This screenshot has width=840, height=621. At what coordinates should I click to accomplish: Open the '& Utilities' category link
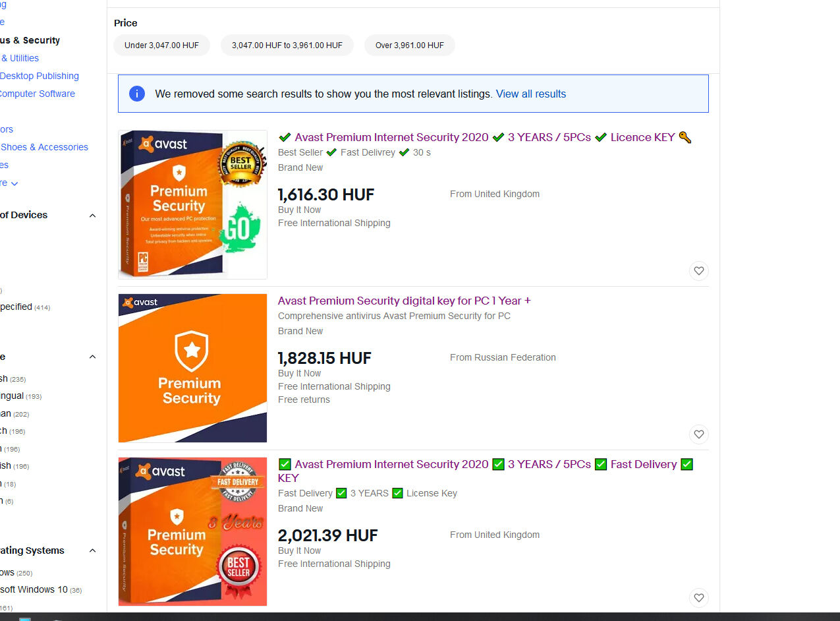point(20,58)
